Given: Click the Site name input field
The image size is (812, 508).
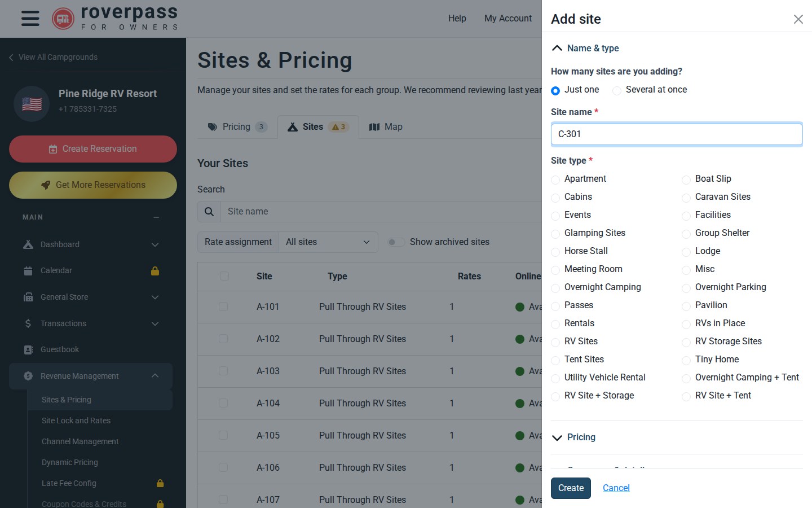Looking at the screenshot, I should coord(677,134).
